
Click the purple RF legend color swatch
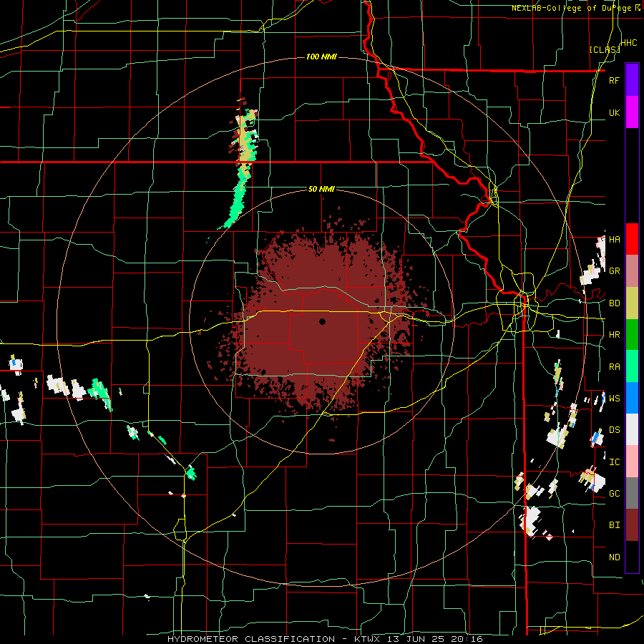click(632, 79)
